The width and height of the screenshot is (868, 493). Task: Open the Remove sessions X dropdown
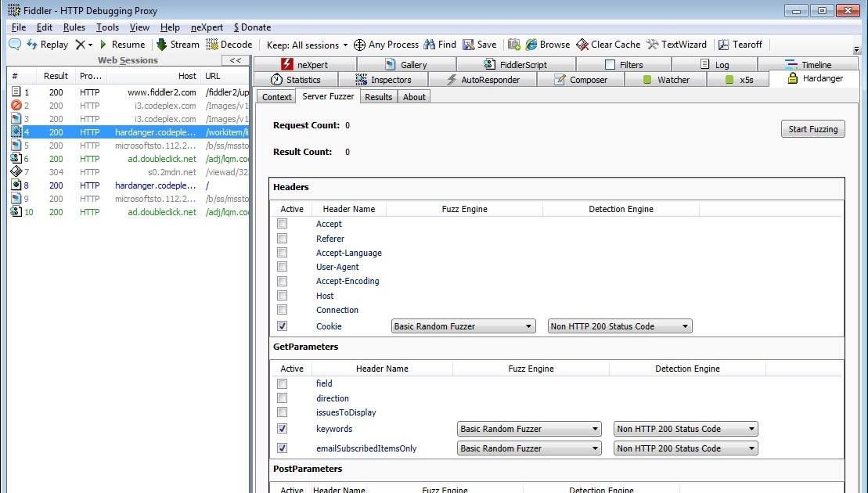(x=85, y=45)
